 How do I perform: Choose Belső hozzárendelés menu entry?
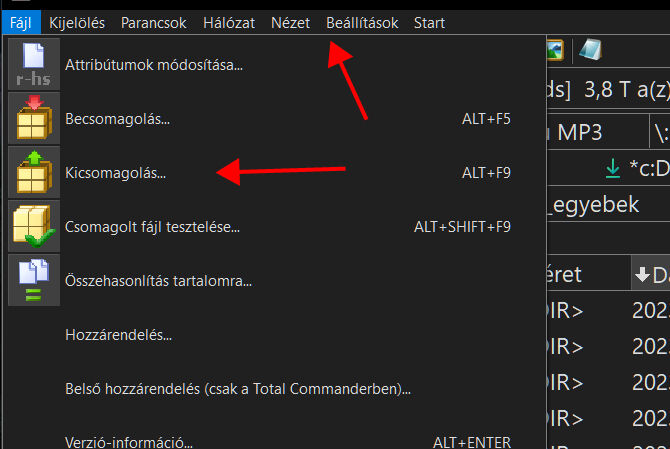pos(238,388)
